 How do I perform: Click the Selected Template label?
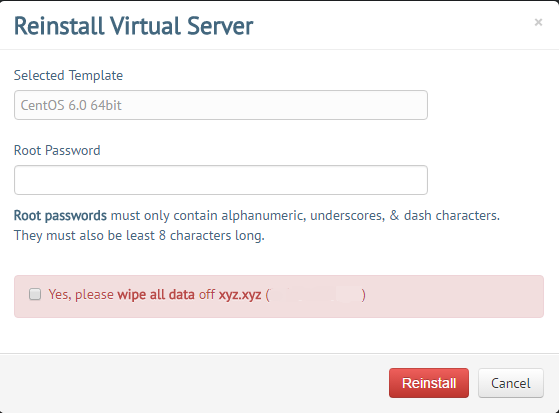pos(68,76)
